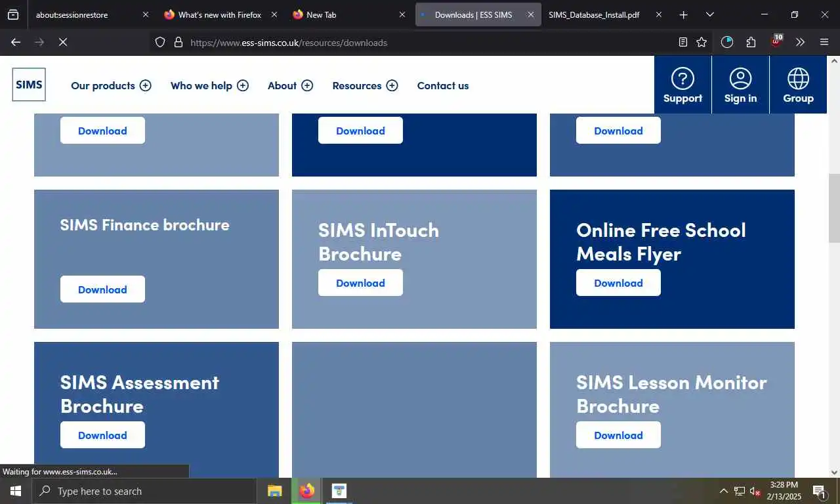
Task: Click the taskbar clock and date
Action: tap(784, 491)
